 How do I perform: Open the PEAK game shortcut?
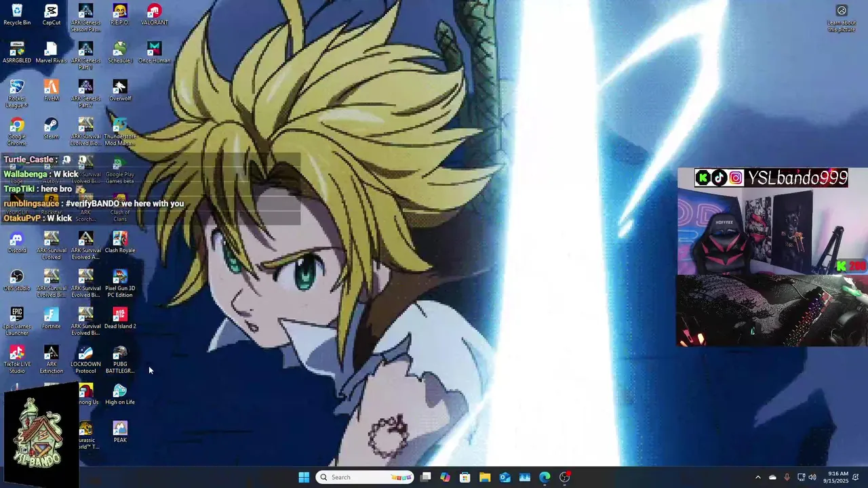pyautogui.click(x=120, y=432)
